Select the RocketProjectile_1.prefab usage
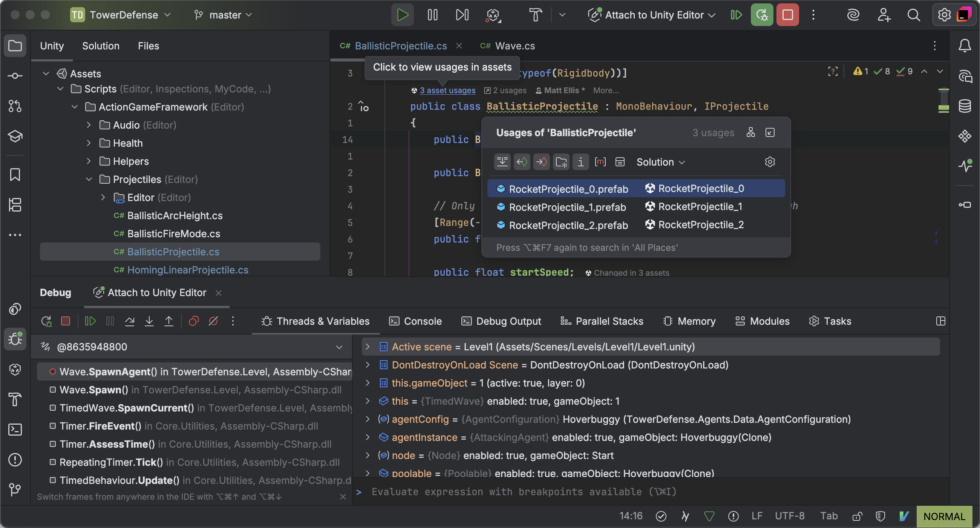980x528 pixels. (x=567, y=207)
